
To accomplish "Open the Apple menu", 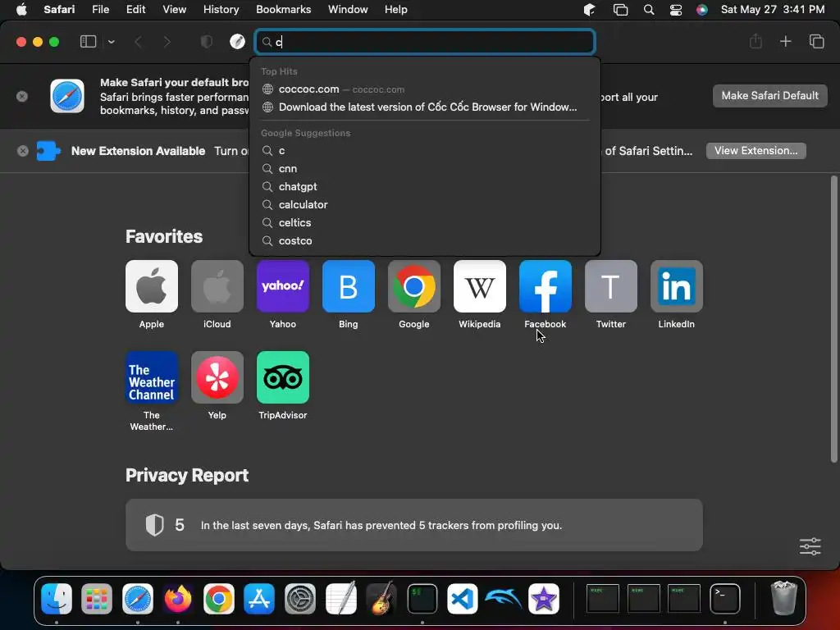I will (21, 10).
